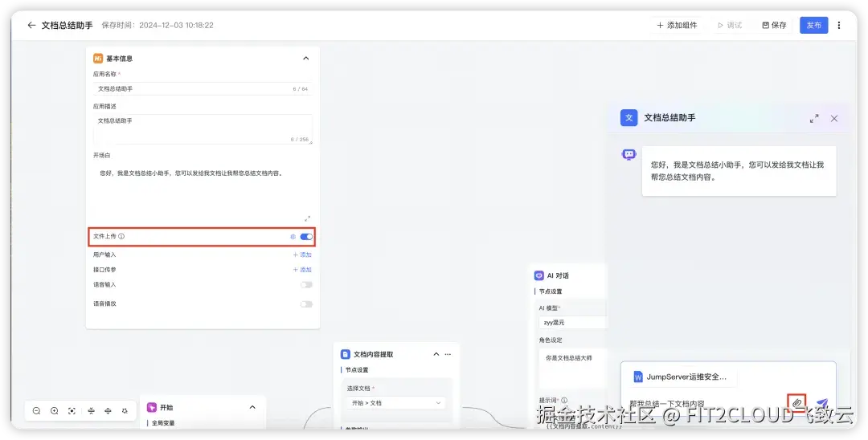This screenshot has height=440, width=868.
Task: Click the auto-layout beautify icon
Action: point(125,411)
